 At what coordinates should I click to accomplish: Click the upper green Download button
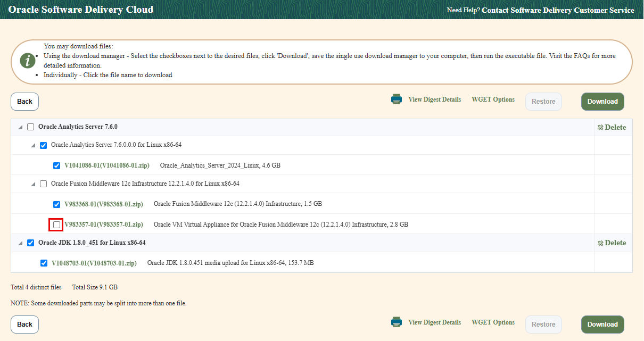tap(602, 102)
